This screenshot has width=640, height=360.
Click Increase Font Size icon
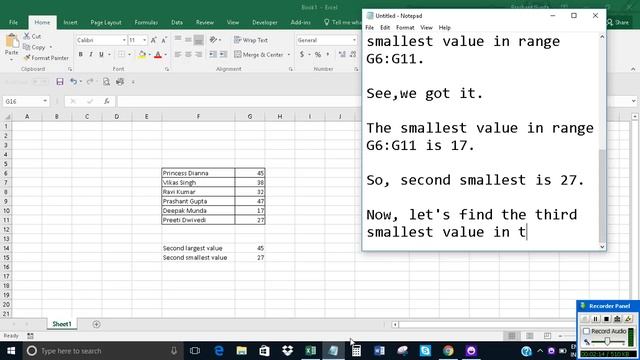tap(153, 40)
